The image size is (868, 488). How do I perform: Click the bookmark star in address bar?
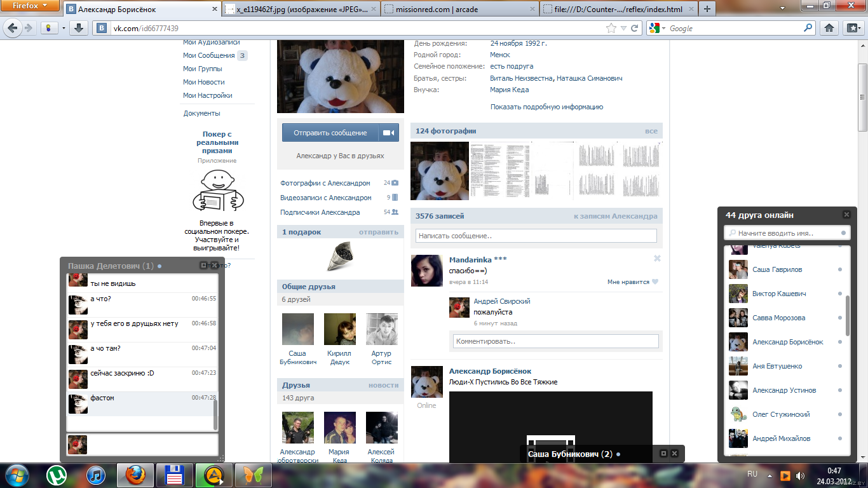click(611, 28)
